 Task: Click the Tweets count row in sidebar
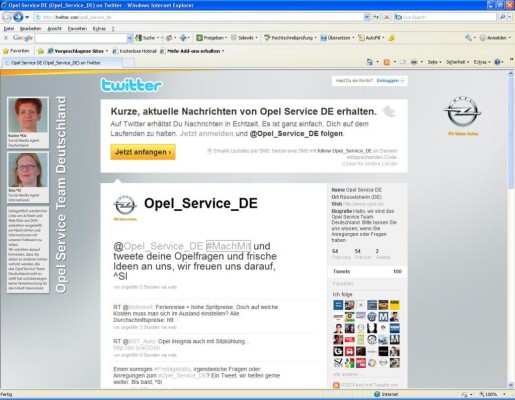click(367, 272)
